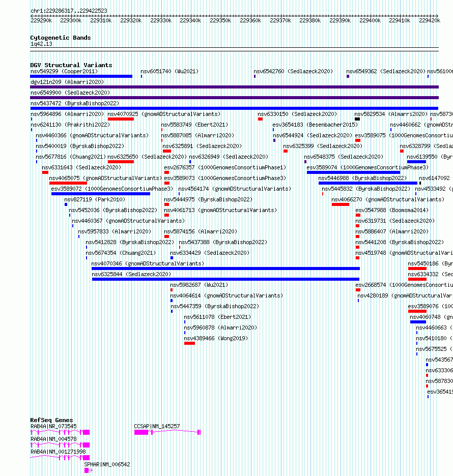The width and height of the screenshot is (453, 476).
Task: Open nsv5583749 (Ebert2021) variant label
Action: pyautogui.click(x=194, y=125)
